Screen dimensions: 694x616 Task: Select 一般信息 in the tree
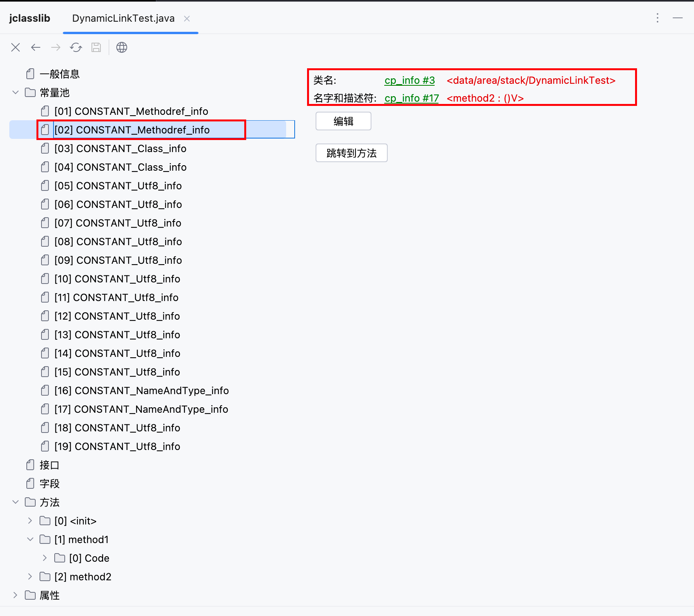[60, 74]
